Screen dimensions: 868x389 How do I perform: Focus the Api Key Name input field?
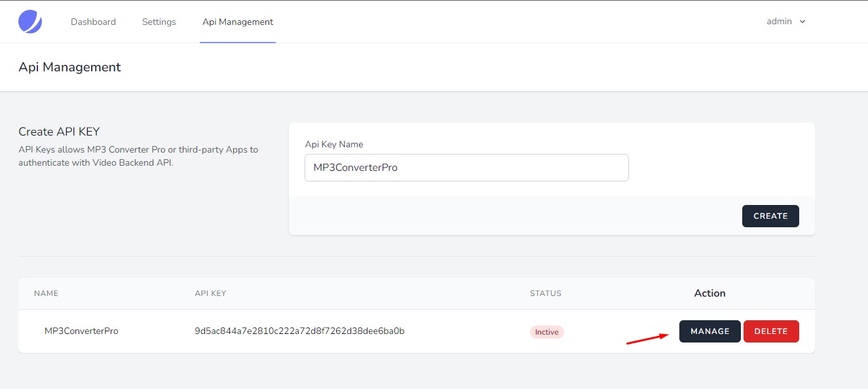click(466, 168)
